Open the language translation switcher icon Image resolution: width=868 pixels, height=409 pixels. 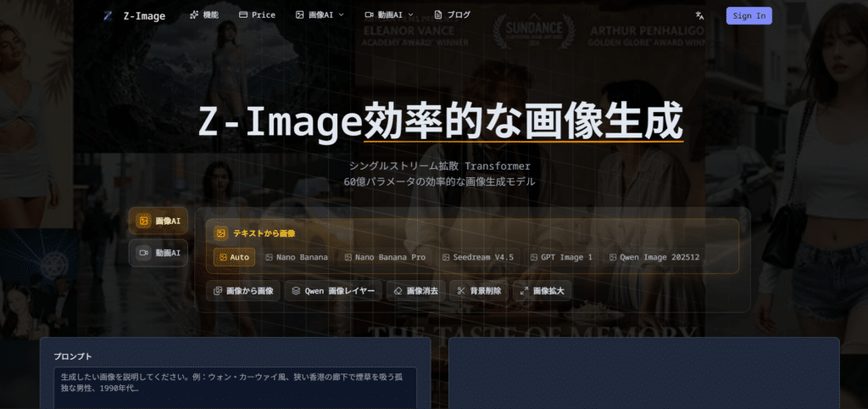pyautogui.click(x=699, y=15)
